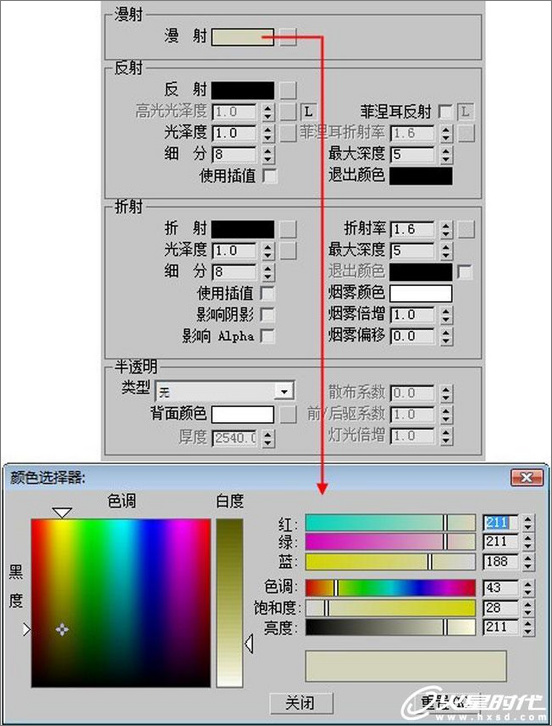Click the diffuse (漫射) color swatch
The width and height of the screenshot is (552, 726).
[x=243, y=38]
